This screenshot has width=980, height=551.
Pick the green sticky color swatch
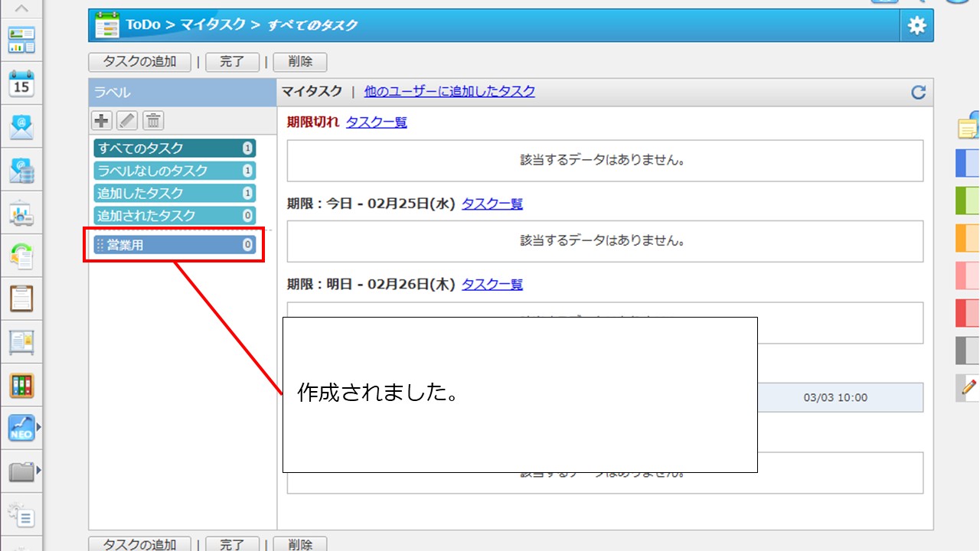(x=968, y=201)
